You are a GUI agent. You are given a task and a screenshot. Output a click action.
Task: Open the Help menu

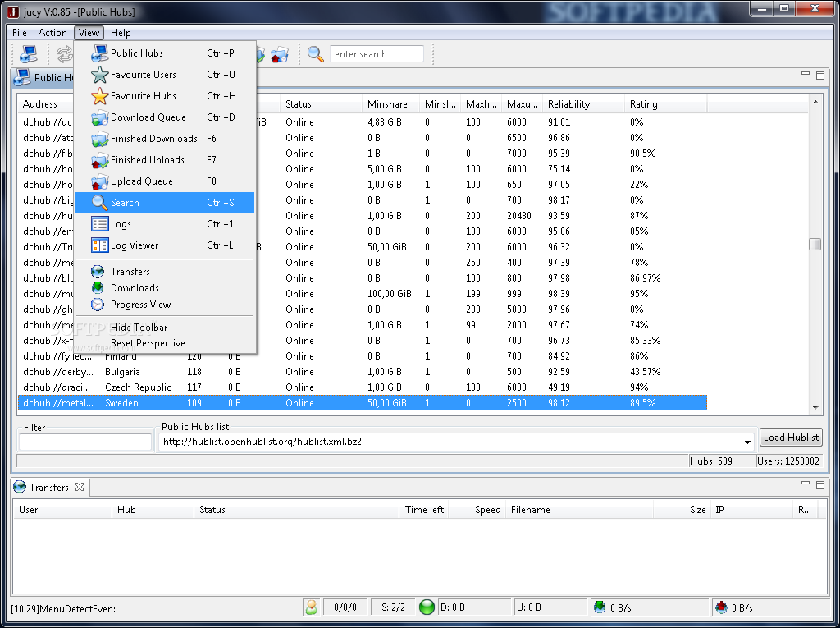click(x=121, y=33)
